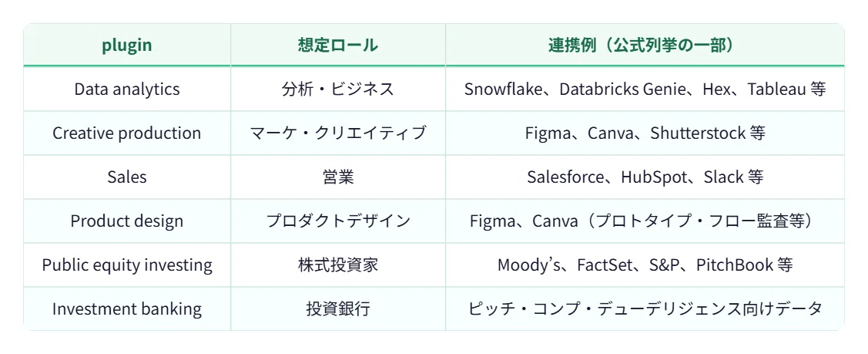The image size is (868, 354).
Task: Click the 分析・ビジネス role cell
Action: pos(337,89)
